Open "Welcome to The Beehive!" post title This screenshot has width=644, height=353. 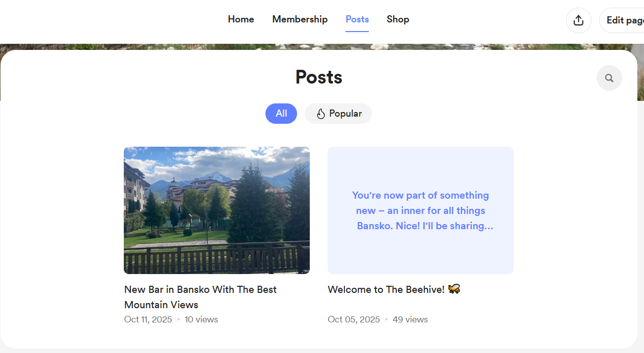(x=386, y=289)
